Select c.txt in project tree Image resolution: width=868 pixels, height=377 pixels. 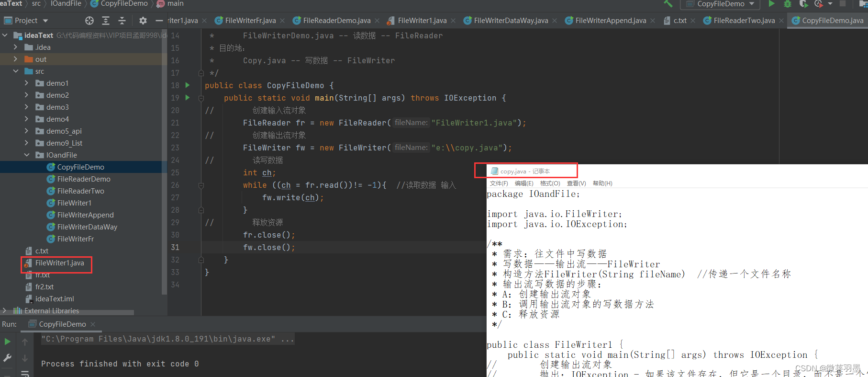42,251
